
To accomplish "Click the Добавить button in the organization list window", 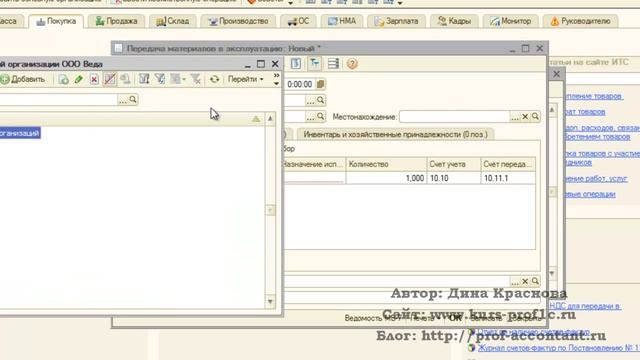I will coord(23,79).
